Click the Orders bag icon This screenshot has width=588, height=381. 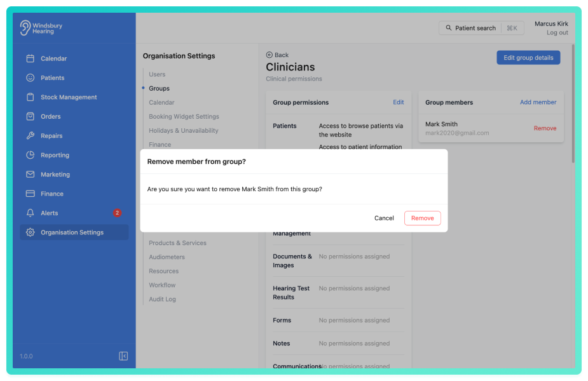click(31, 116)
